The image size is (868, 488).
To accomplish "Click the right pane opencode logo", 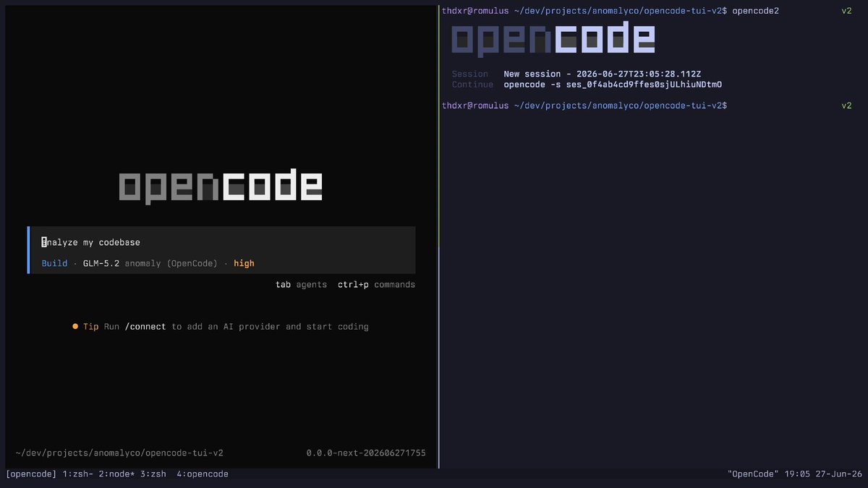I will coord(553,40).
